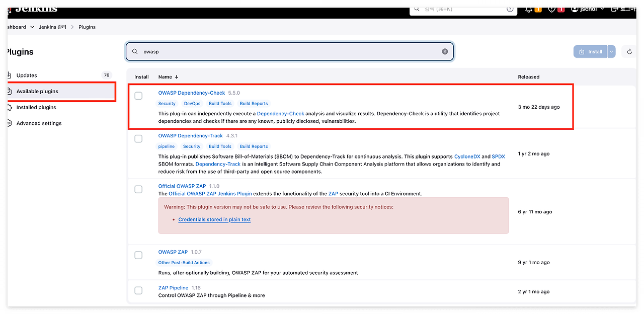Click magnifier icon in plugin search box
This screenshot has width=644, height=314.
[135, 51]
